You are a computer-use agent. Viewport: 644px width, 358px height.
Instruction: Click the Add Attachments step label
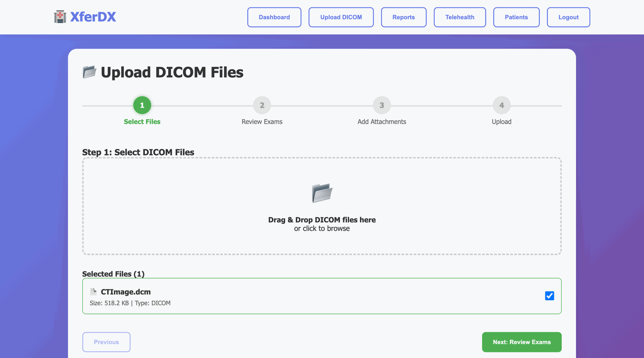382,122
